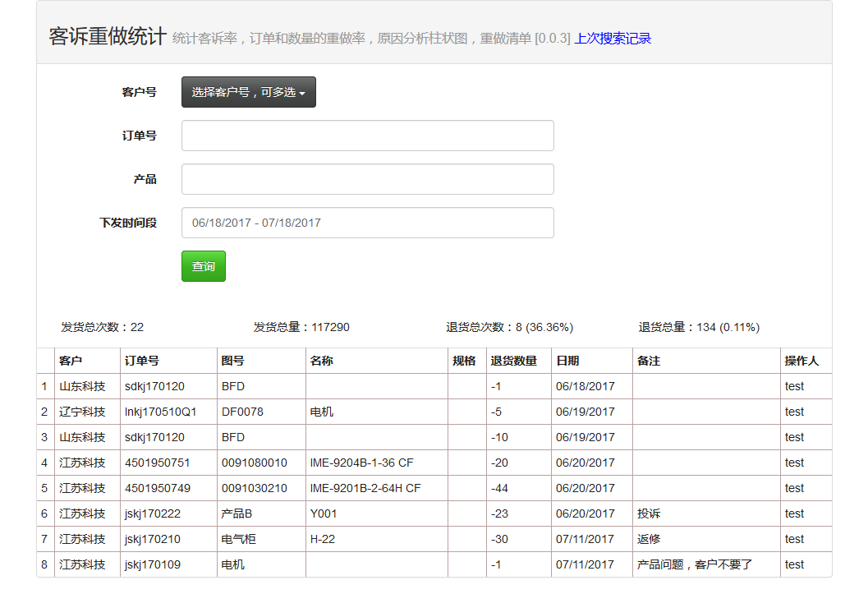Click the 返修 remark in row 7
The image size is (868, 594).
[x=649, y=539]
